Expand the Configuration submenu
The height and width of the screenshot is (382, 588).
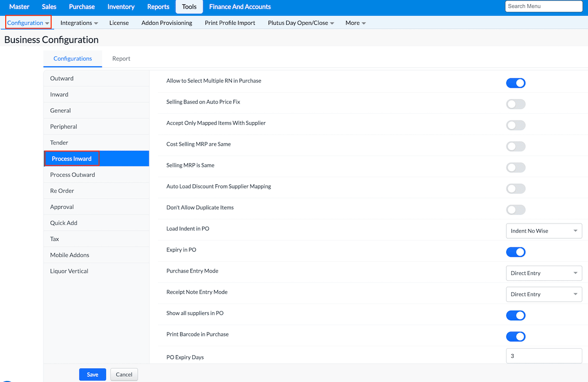click(28, 22)
